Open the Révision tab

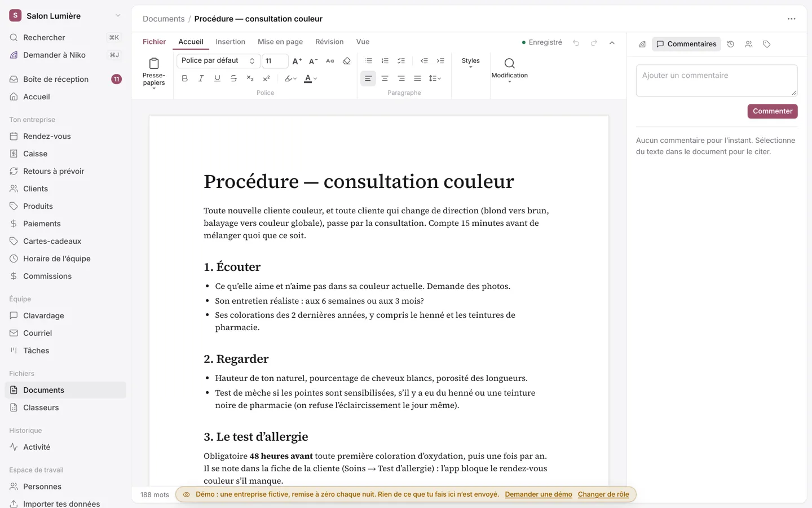[x=329, y=42]
